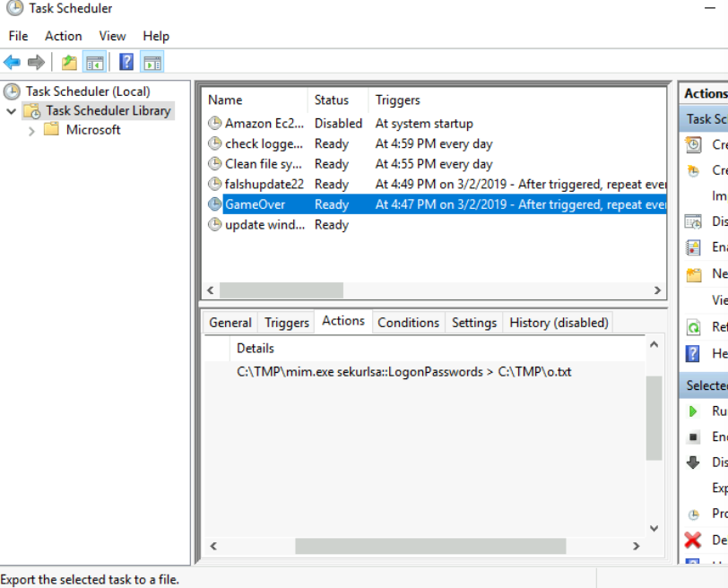Collapse the Task Scheduler Library tree node
728x588 pixels.
point(11,111)
